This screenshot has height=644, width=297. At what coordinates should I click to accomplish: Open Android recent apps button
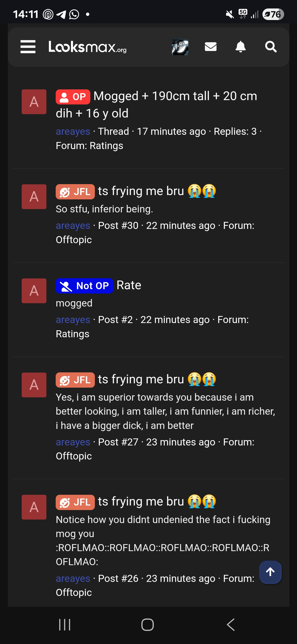coord(65,625)
